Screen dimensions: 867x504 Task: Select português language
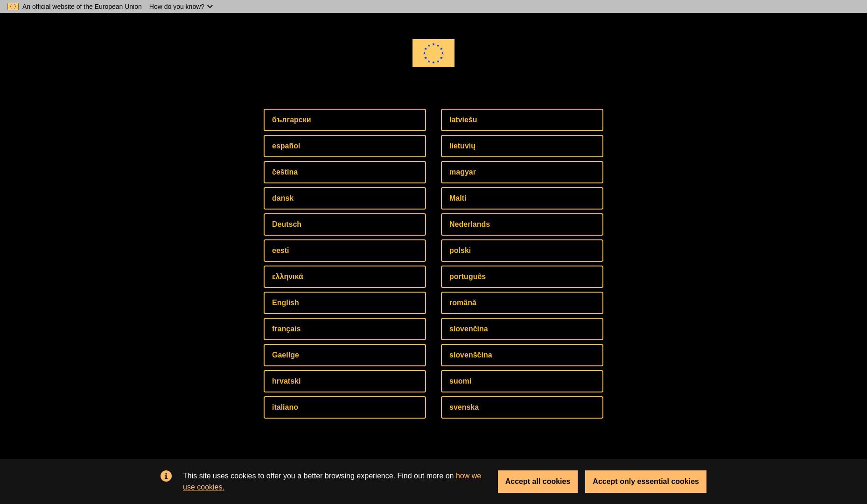point(522,277)
